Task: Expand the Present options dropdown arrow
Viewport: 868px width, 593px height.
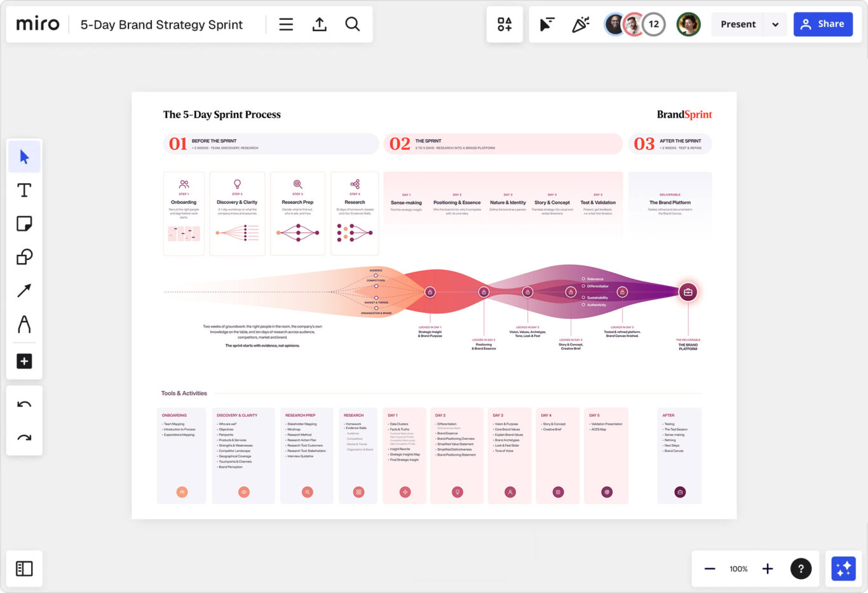Action: (x=775, y=24)
